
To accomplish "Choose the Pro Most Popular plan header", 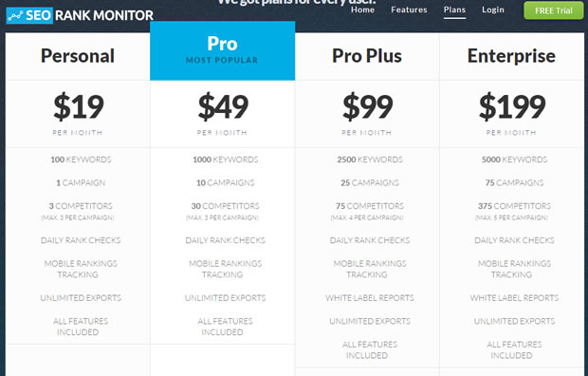I will [x=222, y=50].
